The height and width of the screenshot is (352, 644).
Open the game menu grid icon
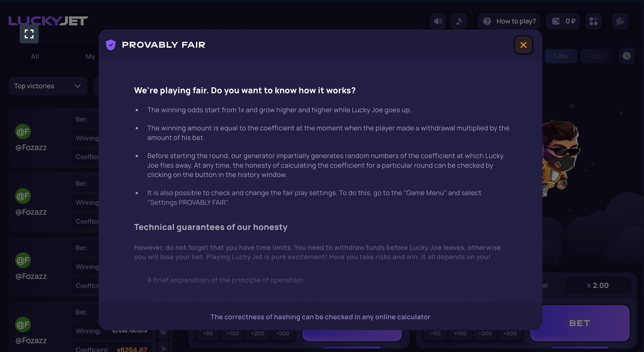pos(593,21)
